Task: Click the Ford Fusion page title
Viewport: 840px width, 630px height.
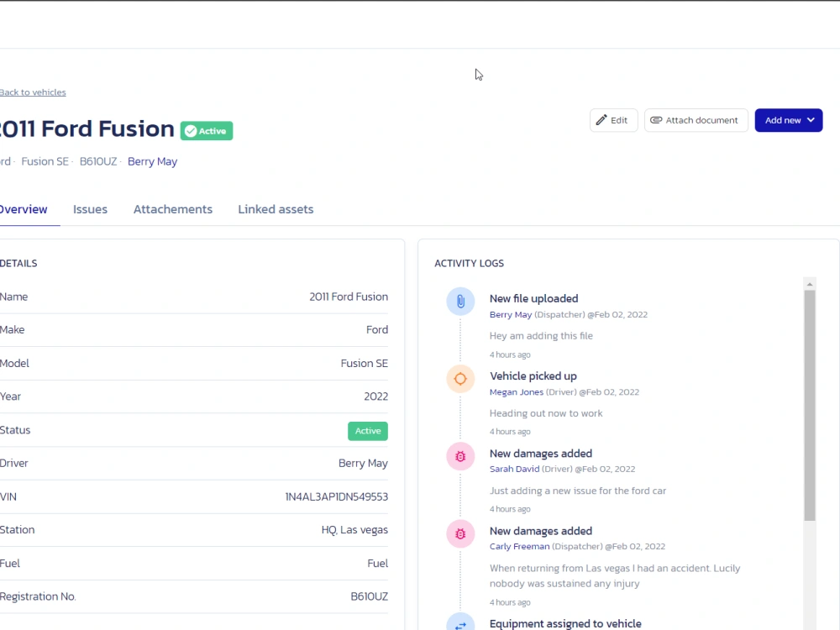Action: 87,129
